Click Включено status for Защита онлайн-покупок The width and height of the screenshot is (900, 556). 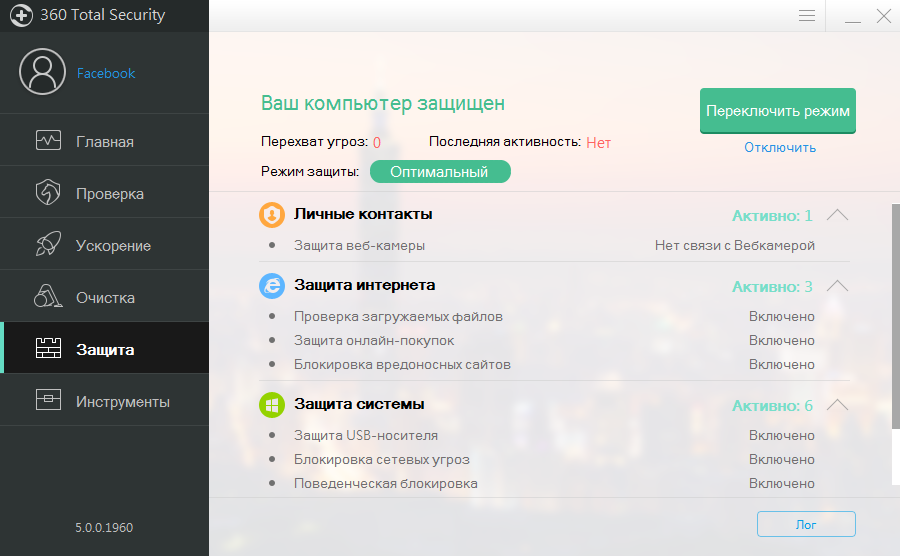(x=782, y=341)
